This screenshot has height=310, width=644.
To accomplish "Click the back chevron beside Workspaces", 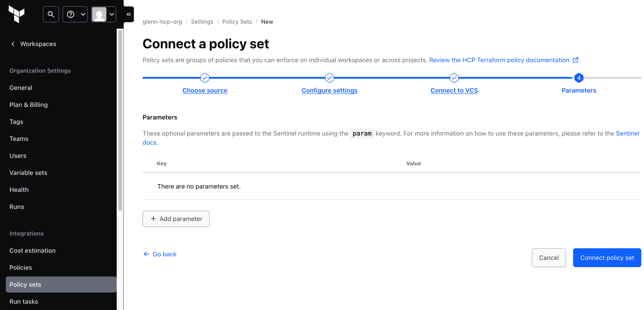I will tap(13, 44).
